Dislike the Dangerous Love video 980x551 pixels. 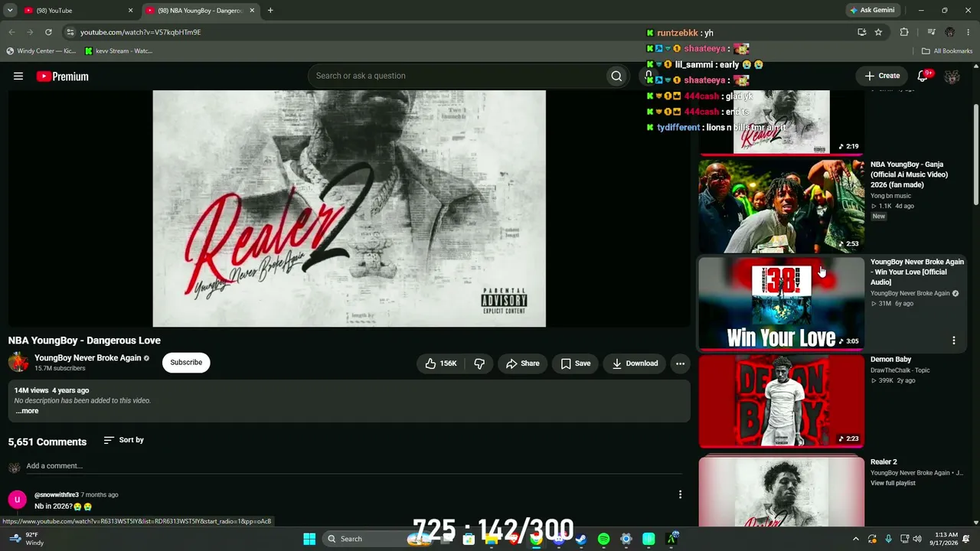click(479, 364)
